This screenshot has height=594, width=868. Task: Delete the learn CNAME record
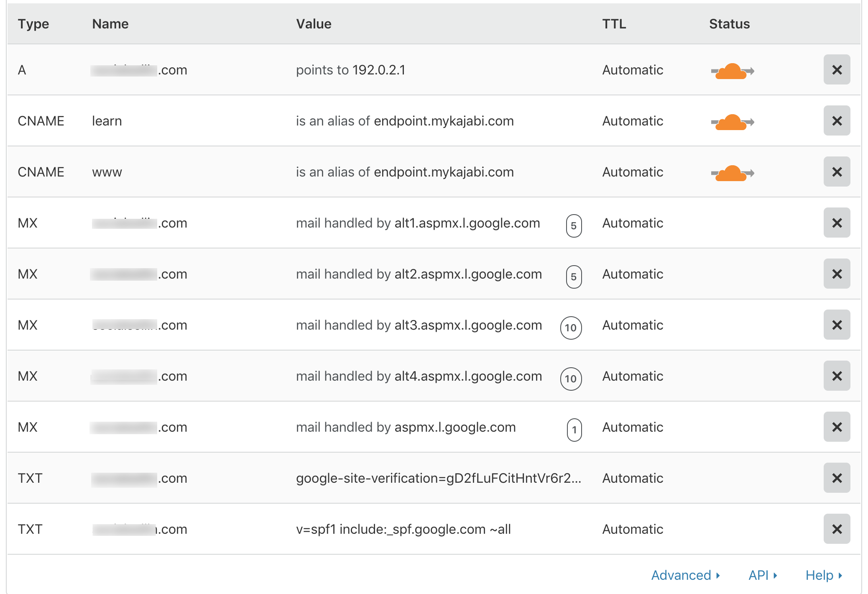pos(837,121)
